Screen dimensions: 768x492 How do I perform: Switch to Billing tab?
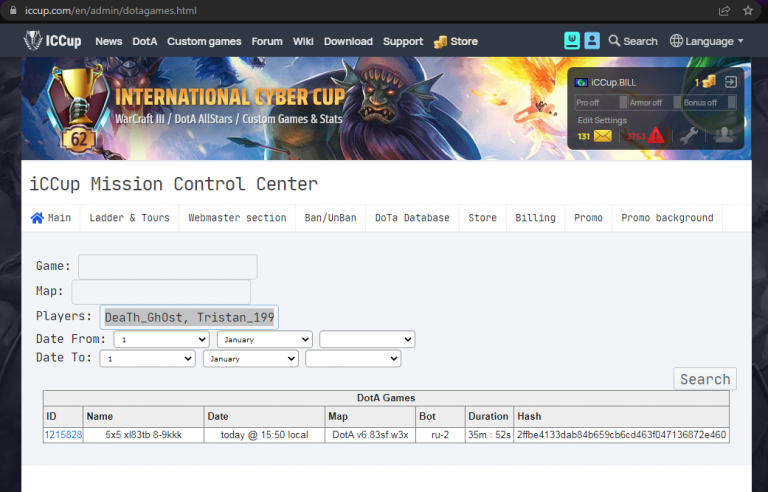[x=535, y=218]
